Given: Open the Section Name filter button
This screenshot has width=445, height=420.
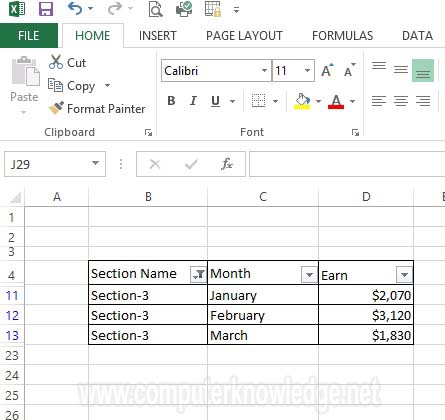Looking at the screenshot, I should coord(198,274).
